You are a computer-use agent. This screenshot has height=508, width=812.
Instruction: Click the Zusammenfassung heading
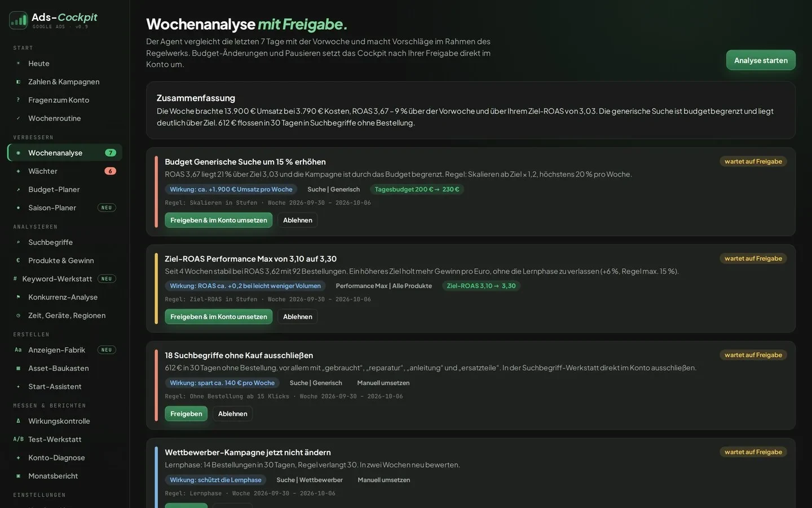pos(196,98)
